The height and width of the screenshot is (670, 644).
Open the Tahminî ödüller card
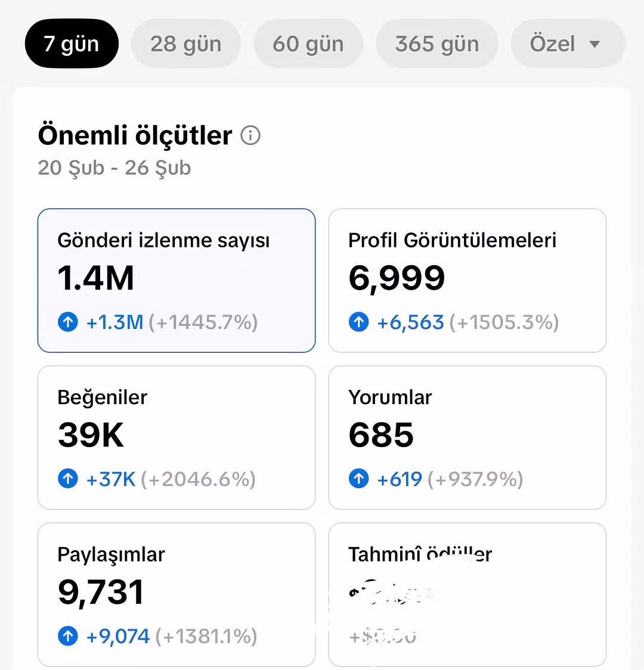tap(467, 594)
